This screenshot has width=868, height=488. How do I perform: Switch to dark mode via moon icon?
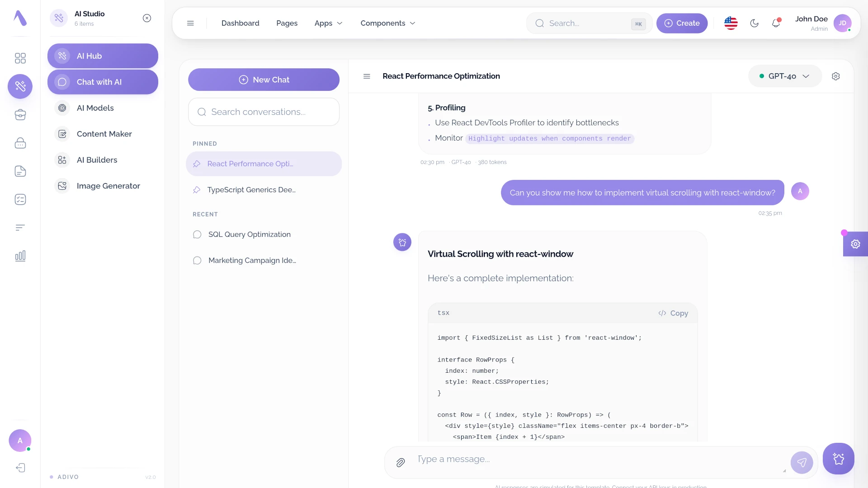click(x=754, y=23)
